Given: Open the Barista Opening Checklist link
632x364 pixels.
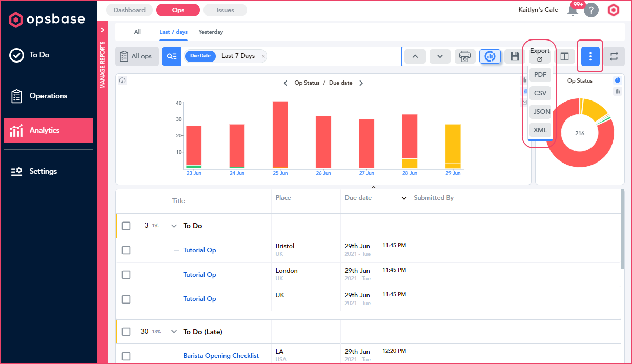Looking at the screenshot, I should 221,356.
